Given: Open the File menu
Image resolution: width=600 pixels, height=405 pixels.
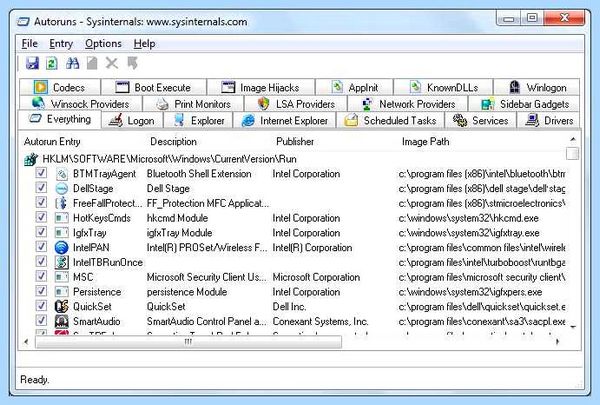Looking at the screenshot, I should [29, 44].
